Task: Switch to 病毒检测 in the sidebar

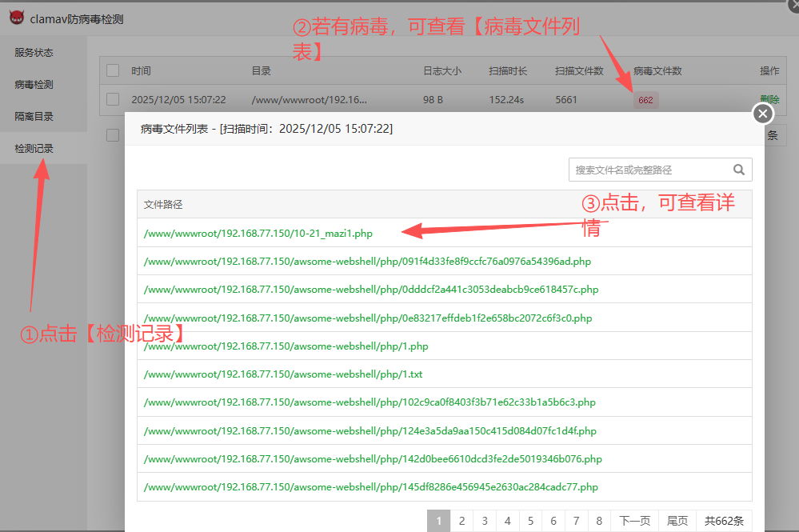Action: (x=34, y=85)
